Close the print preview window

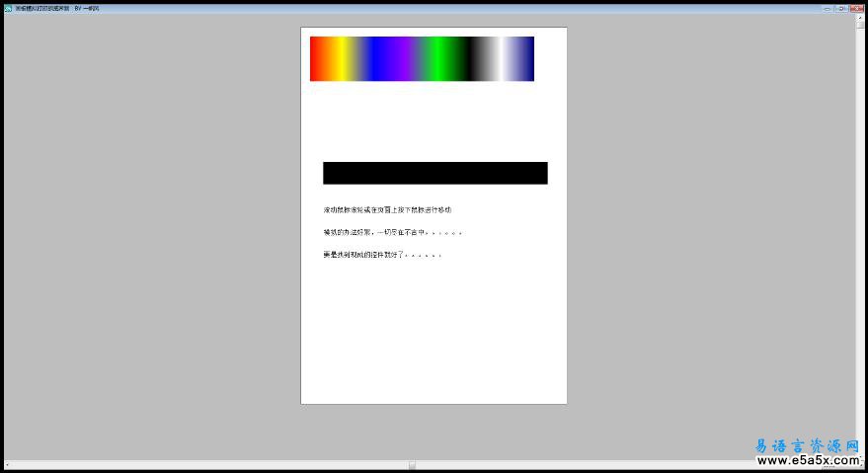[855, 8]
